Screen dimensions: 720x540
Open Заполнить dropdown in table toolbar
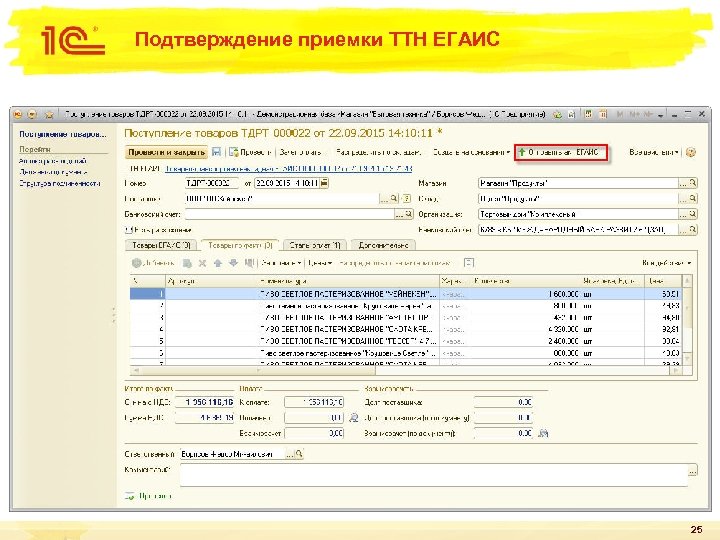click(x=281, y=263)
